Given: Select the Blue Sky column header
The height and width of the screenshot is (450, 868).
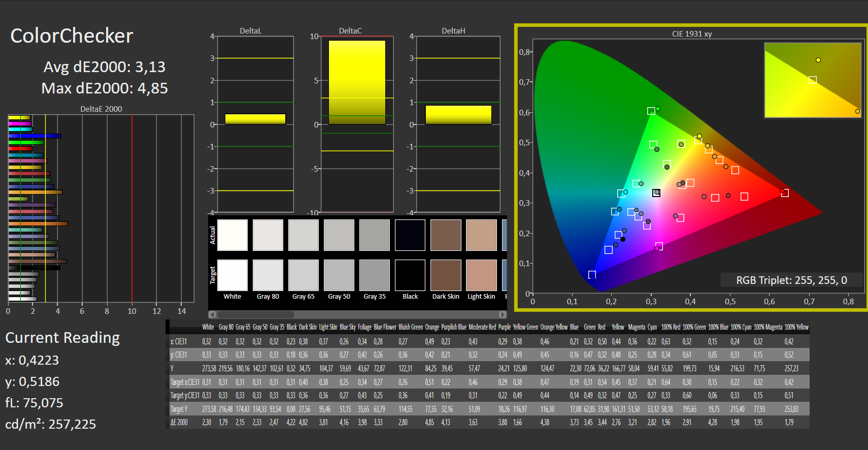Looking at the screenshot, I should click(348, 328).
